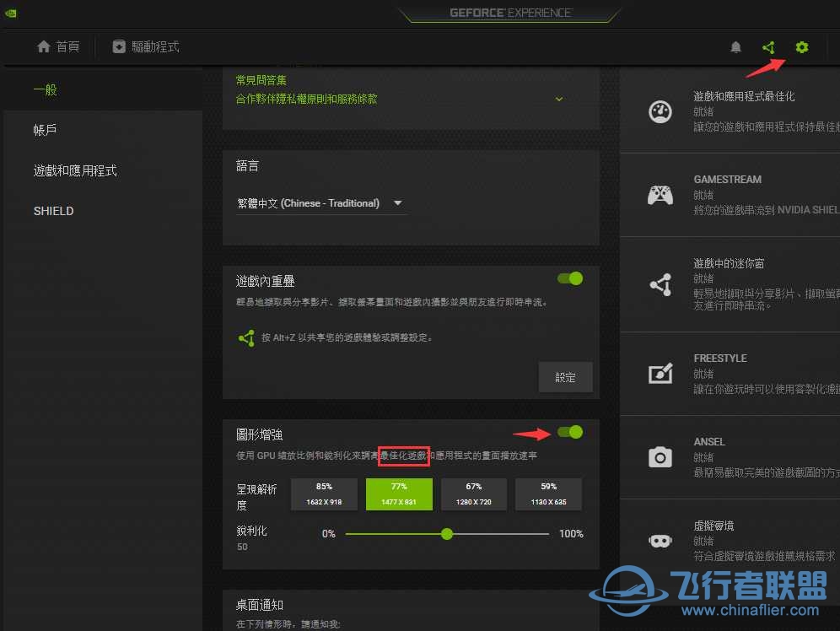Open the settings gear icon
The height and width of the screenshot is (631, 840).
(801, 47)
